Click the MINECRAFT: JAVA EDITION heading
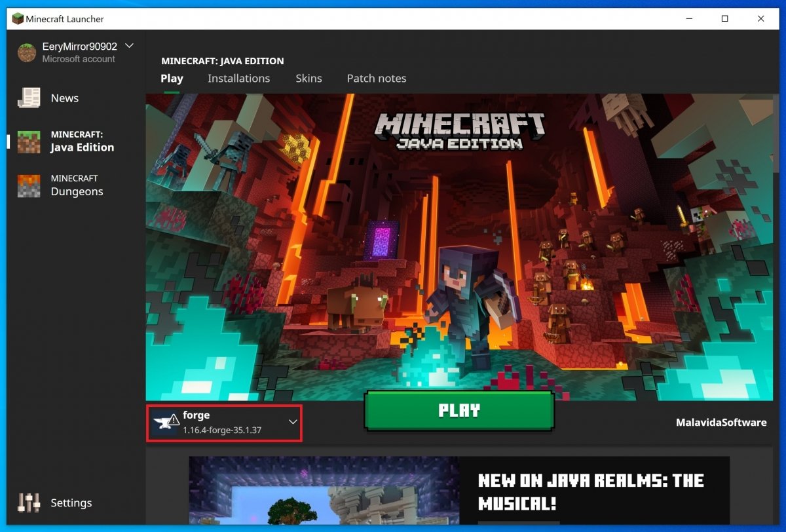 pyautogui.click(x=223, y=61)
